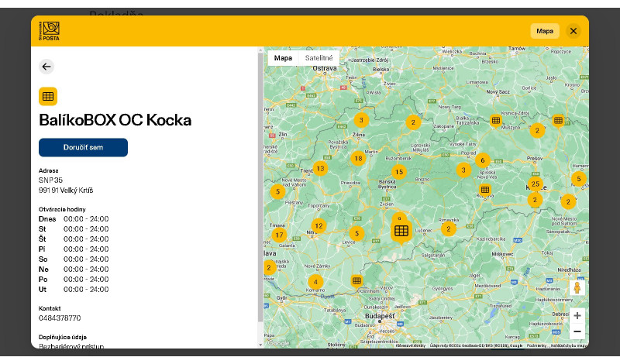This screenshot has width=620, height=364.
Task: Open the 12 cluster marker near Nitra
Action: coord(319,226)
